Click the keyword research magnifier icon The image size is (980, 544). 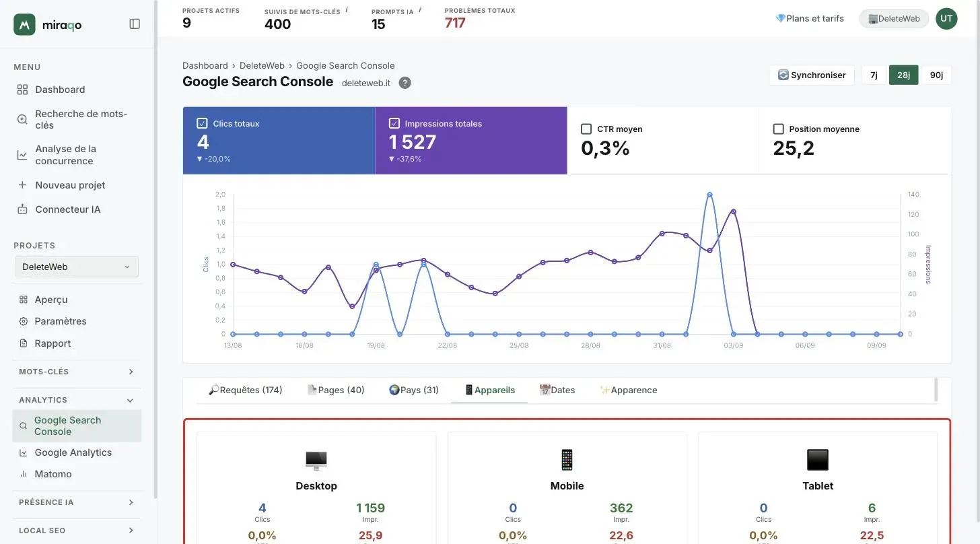click(x=22, y=119)
